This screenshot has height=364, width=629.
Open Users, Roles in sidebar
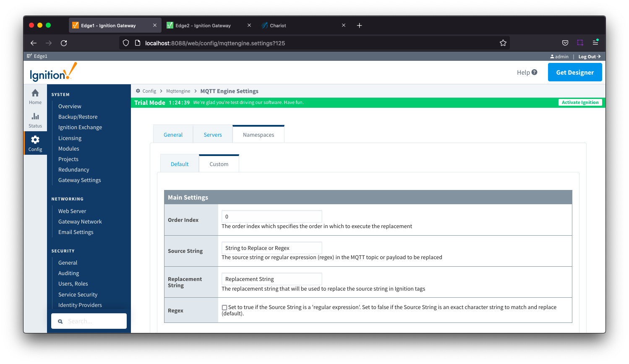pos(73,283)
